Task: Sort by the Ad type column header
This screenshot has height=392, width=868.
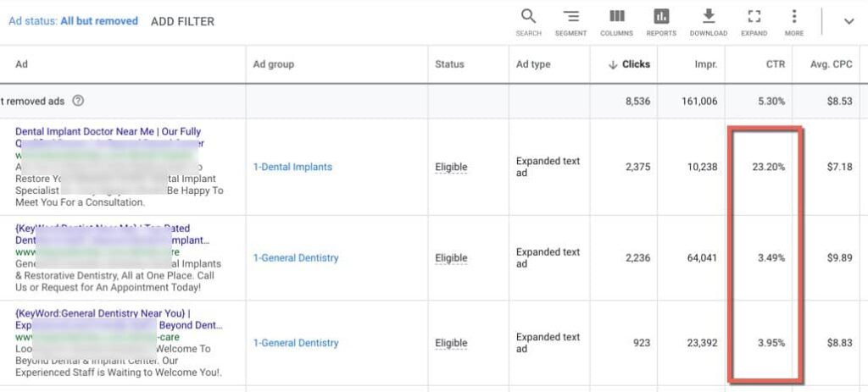Action: click(533, 64)
